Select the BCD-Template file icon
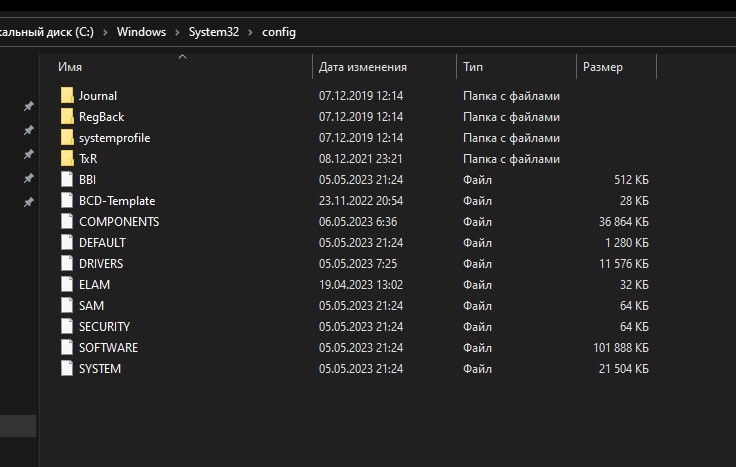The image size is (736, 467). 67,200
